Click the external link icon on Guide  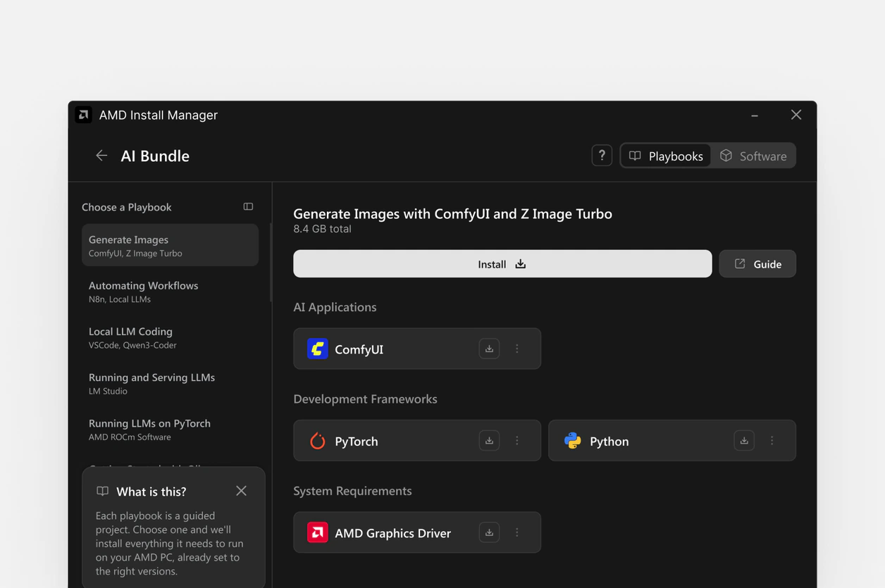pos(740,263)
